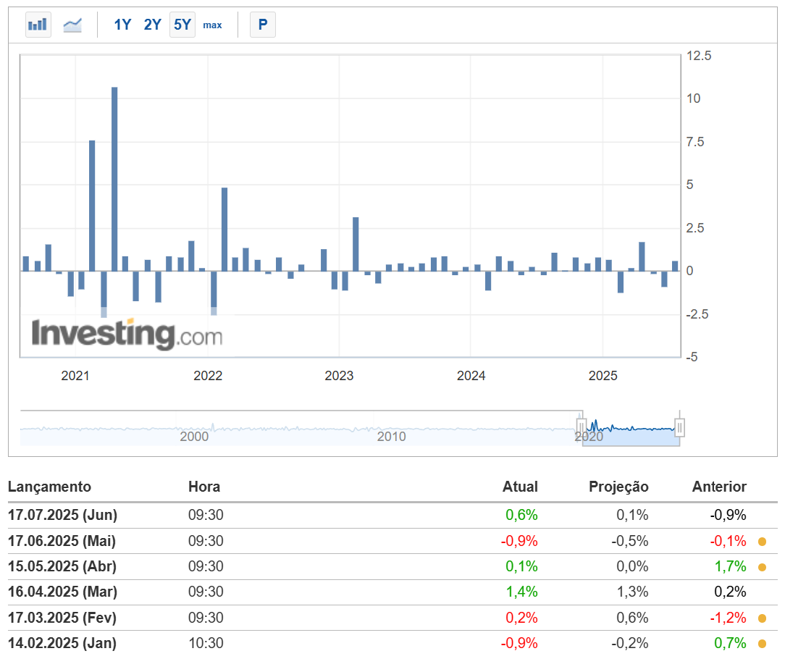785x672 pixels.
Task: Click the Projeção value 1,3% for Mar
Action: tap(632, 592)
